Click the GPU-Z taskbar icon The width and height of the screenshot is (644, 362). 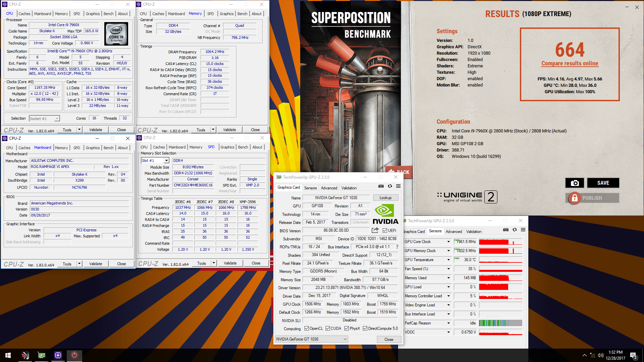[42, 355]
